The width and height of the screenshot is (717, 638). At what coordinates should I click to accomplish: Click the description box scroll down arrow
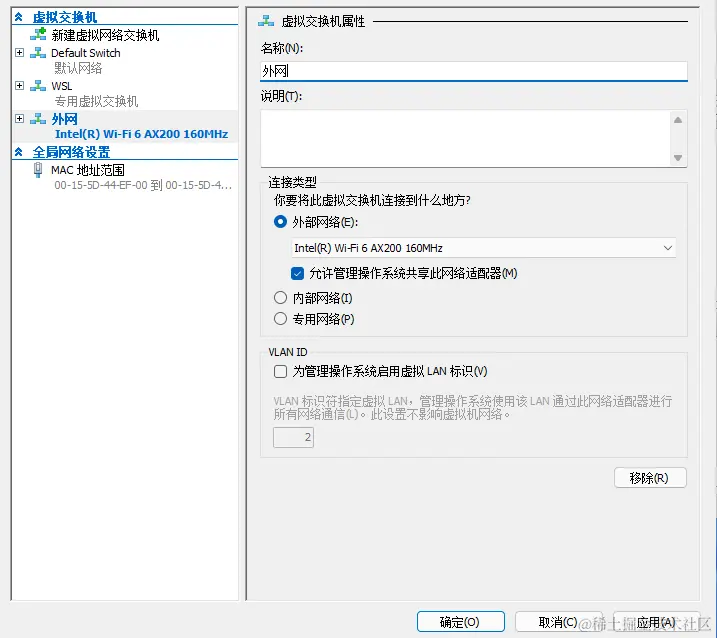tap(678, 158)
